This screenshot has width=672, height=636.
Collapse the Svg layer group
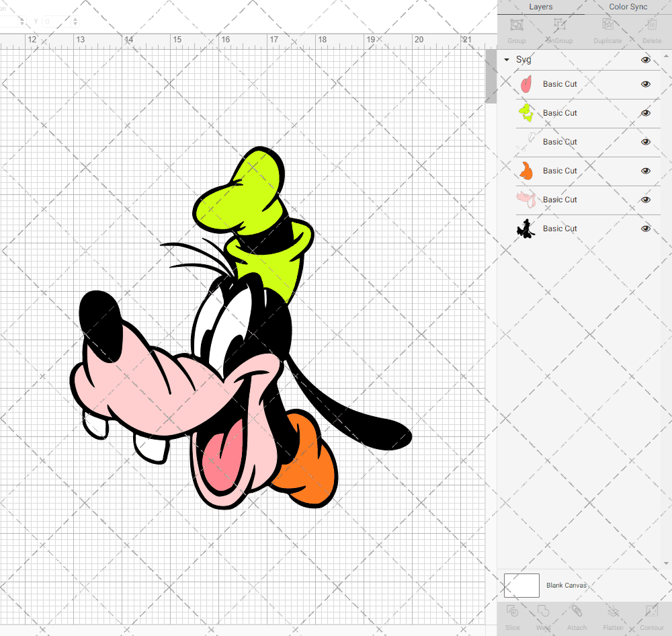(507, 60)
